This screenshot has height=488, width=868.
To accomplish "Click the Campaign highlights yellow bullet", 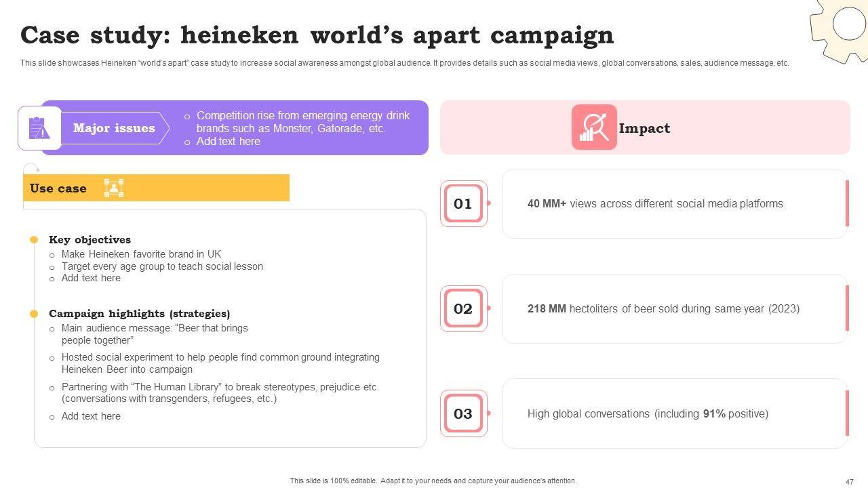I will [34, 314].
